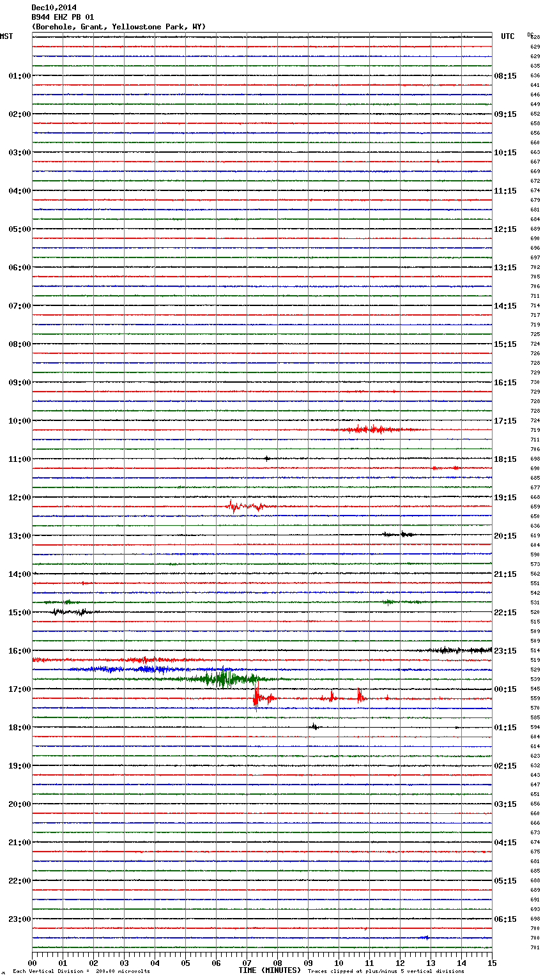This screenshot has height=980, width=543.
Task: Select the '08:00' MST hour label
Action: pos(20,344)
